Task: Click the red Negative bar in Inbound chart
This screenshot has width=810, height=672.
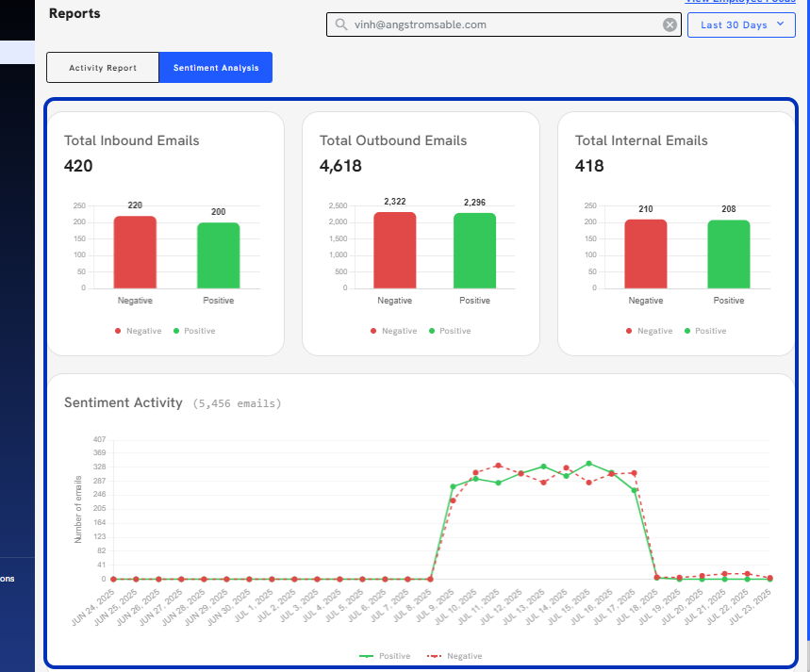Action: pos(135,252)
